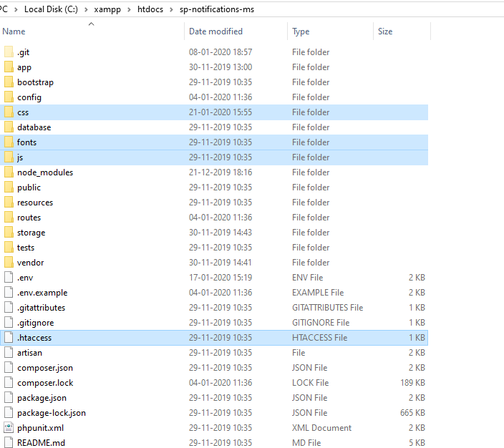
Task: Click the tests folder icon
Action: pos(9,247)
